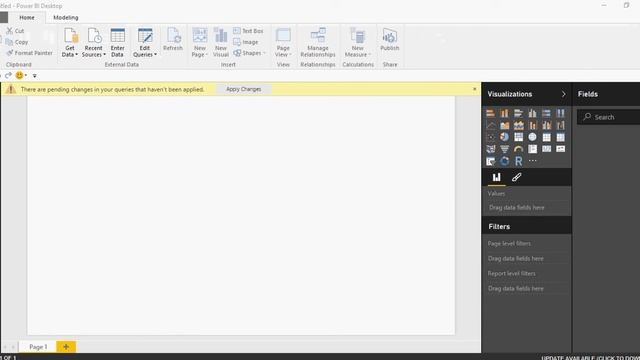Activate the Format Painter
This screenshot has width=640, height=360.
(29, 53)
